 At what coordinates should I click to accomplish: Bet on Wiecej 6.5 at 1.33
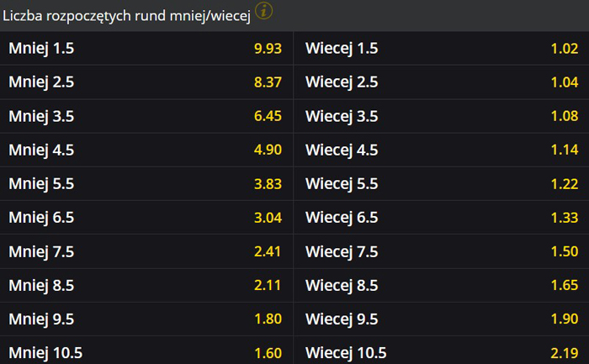(x=441, y=218)
